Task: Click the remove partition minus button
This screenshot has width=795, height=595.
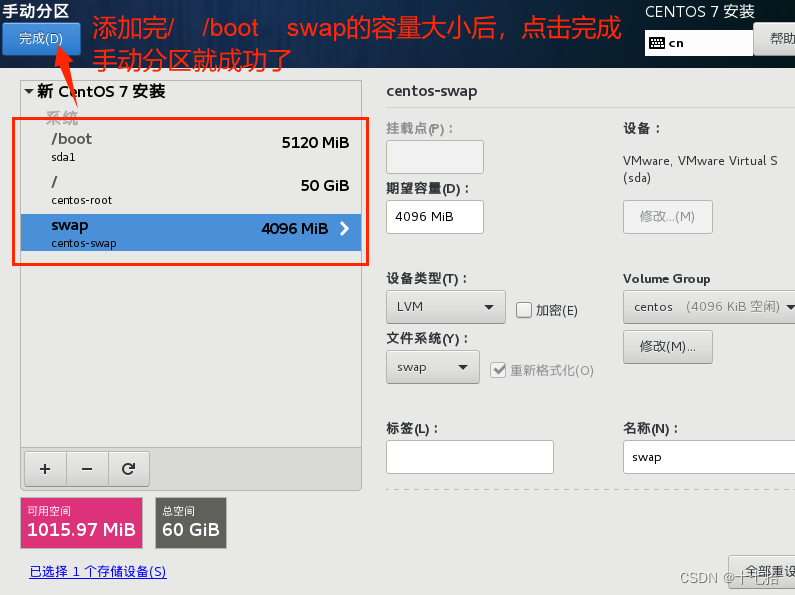Action: pos(87,469)
